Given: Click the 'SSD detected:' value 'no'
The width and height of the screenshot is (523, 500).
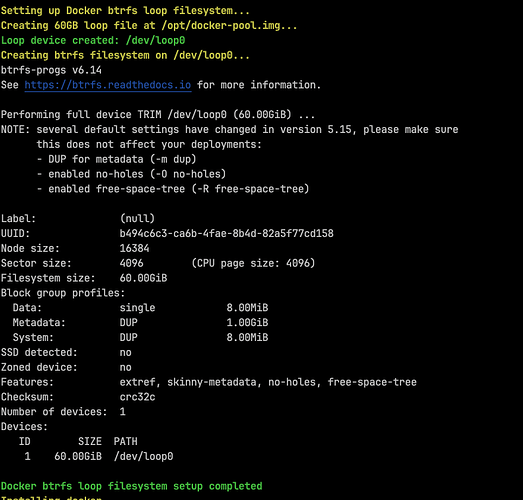Looking at the screenshot, I should (x=125, y=353).
